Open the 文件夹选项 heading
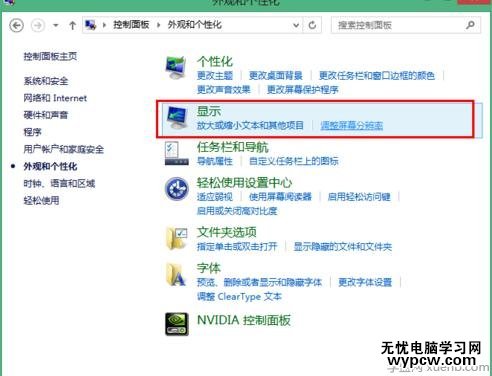The image size is (492, 376). coord(227,232)
